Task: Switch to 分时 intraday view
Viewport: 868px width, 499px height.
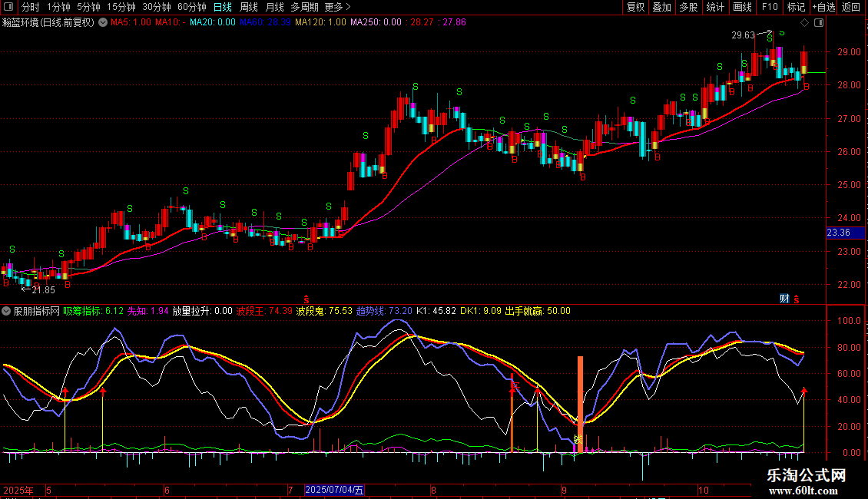Action: [x=31, y=7]
